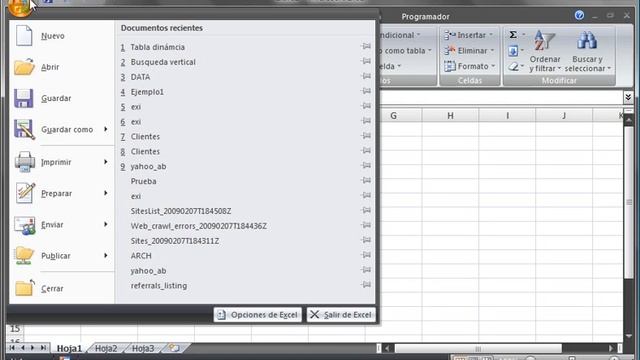Open Ordenar y filtrar menu
Image resolution: width=640 pixels, height=360 pixels.
click(545, 51)
